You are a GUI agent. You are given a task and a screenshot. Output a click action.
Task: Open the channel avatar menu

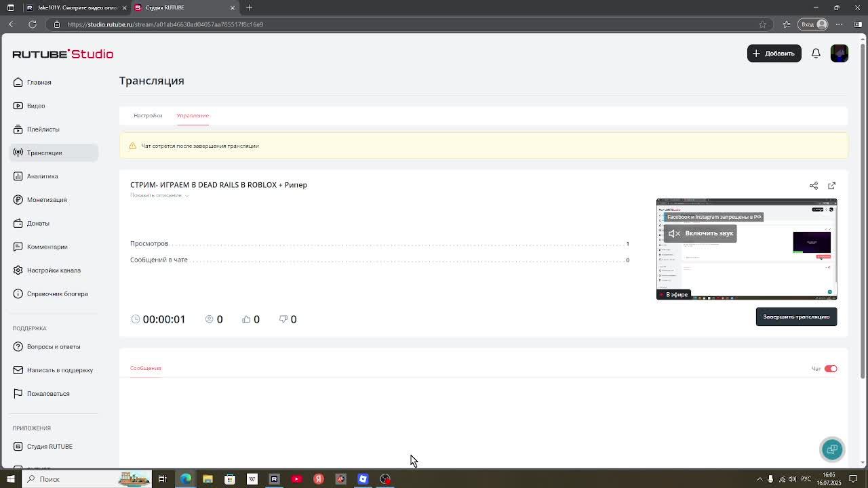[x=839, y=53]
